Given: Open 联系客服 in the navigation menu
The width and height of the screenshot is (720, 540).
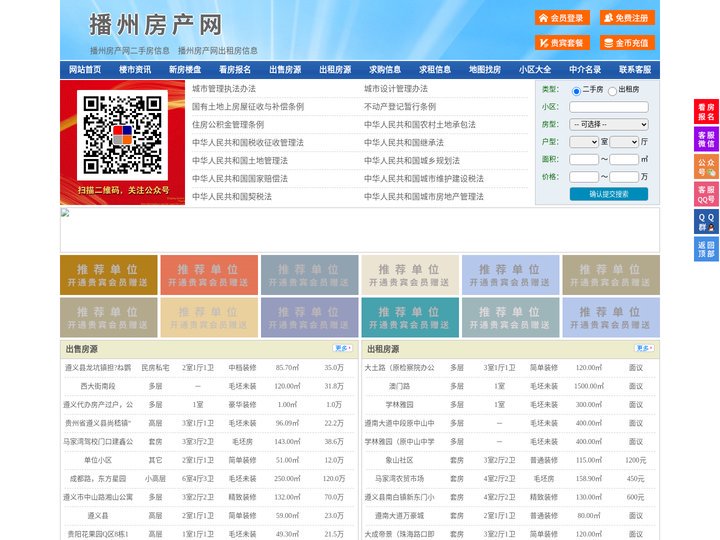Looking at the screenshot, I should tap(635, 70).
